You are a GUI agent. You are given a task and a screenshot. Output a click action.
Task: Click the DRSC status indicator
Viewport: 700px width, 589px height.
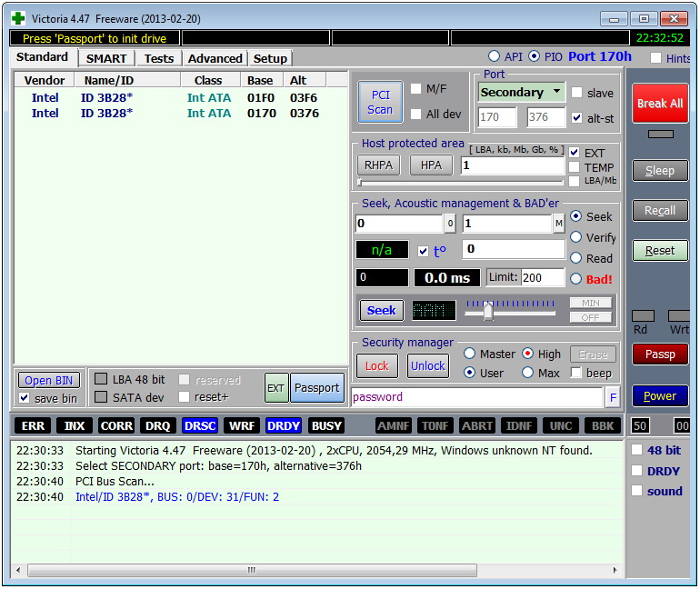click(200, 425)
